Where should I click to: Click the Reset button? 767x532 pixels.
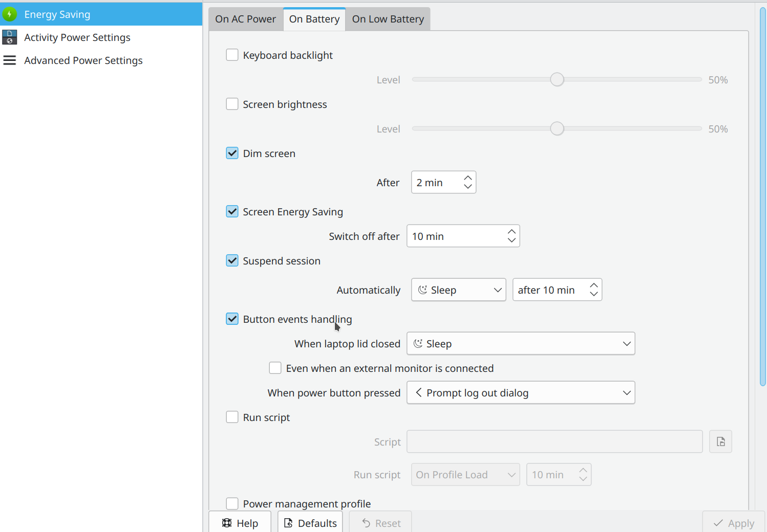click(x=380, y=523)
